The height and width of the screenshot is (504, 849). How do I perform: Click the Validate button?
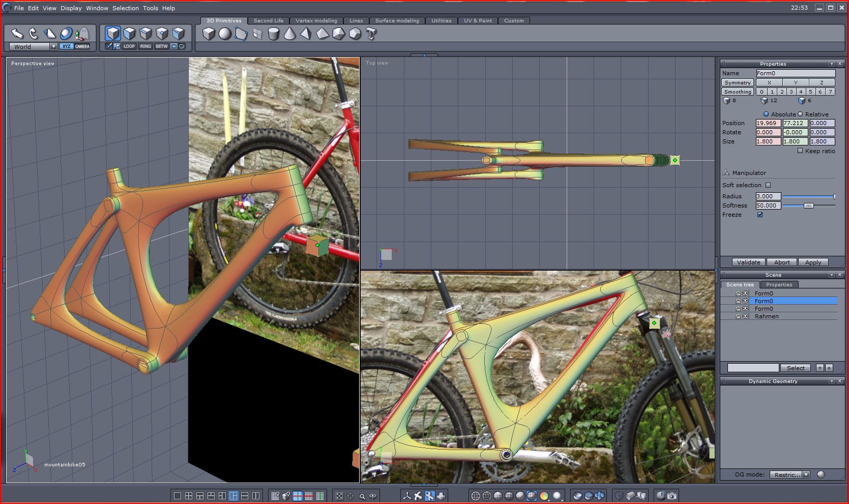click(x=749, y=262)
